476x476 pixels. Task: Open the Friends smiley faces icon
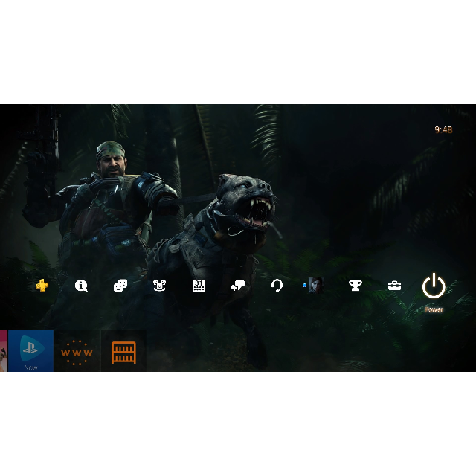[120, 286]
